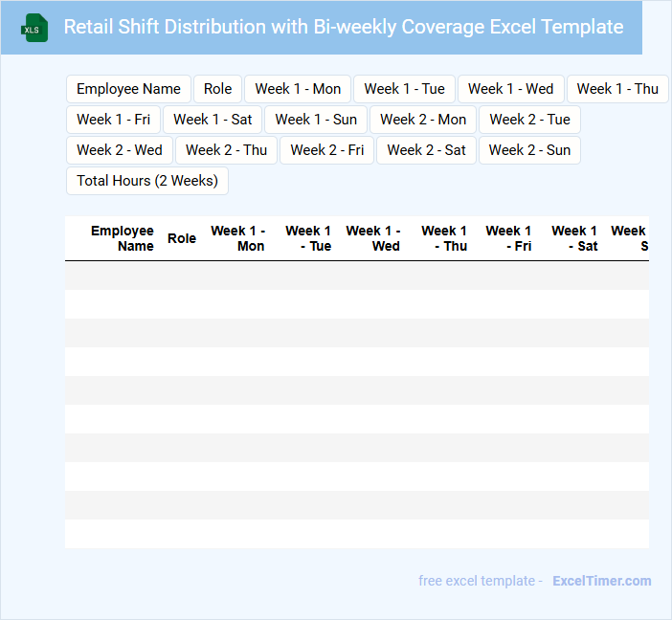Image resolution: width=672 pixels, height=620 pixels.
Task: Select the Week 1 - Mon tag
Action: point(298,89)
